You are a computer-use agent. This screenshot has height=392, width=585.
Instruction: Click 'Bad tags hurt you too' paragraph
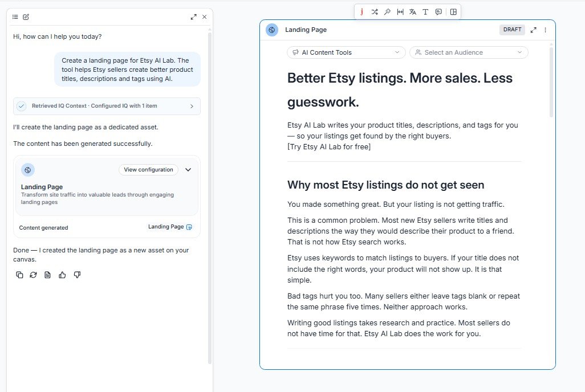[x=403, y=301]
